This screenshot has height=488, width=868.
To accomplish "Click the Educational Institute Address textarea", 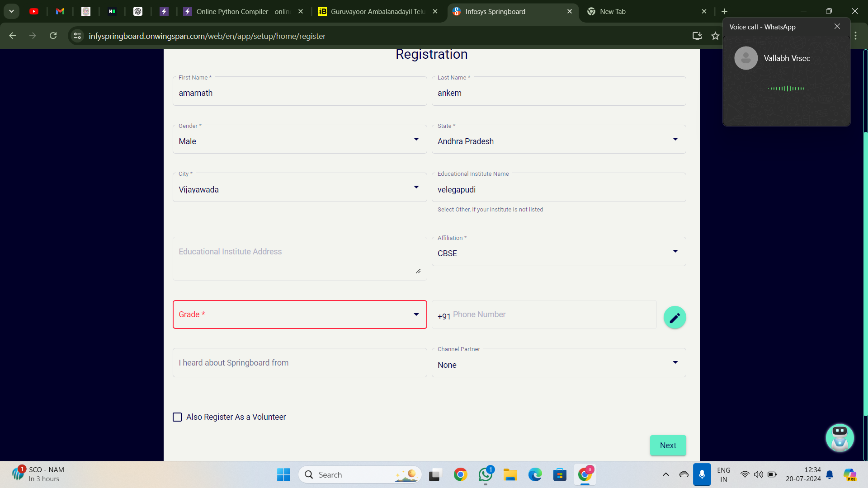I will click(300, 258).
